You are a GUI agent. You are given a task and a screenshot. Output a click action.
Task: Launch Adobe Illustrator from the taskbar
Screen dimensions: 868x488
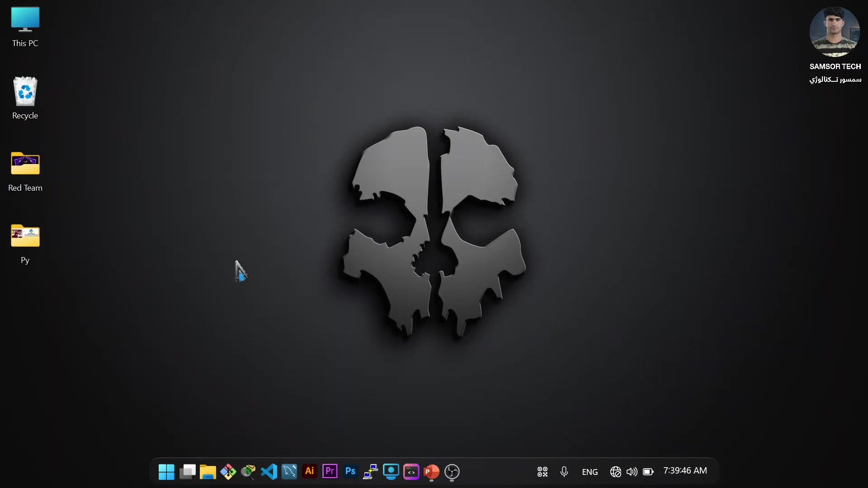click(310, 471)
